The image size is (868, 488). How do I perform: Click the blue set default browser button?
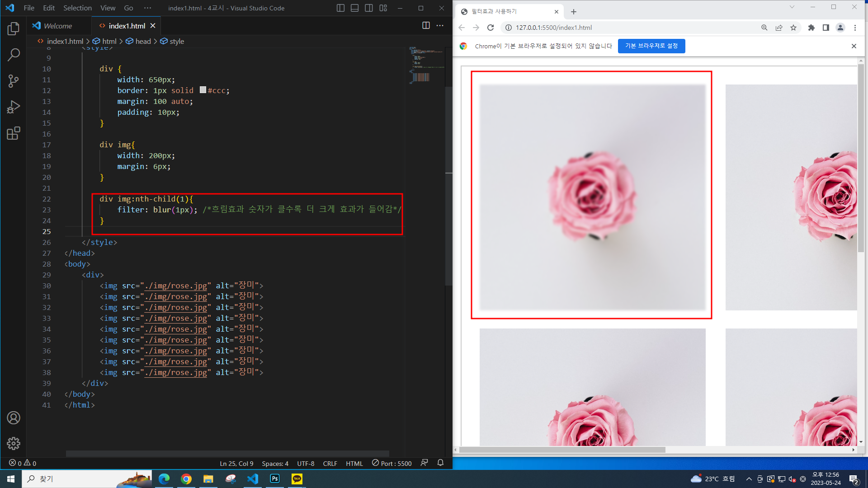click(x=651, y=46)
